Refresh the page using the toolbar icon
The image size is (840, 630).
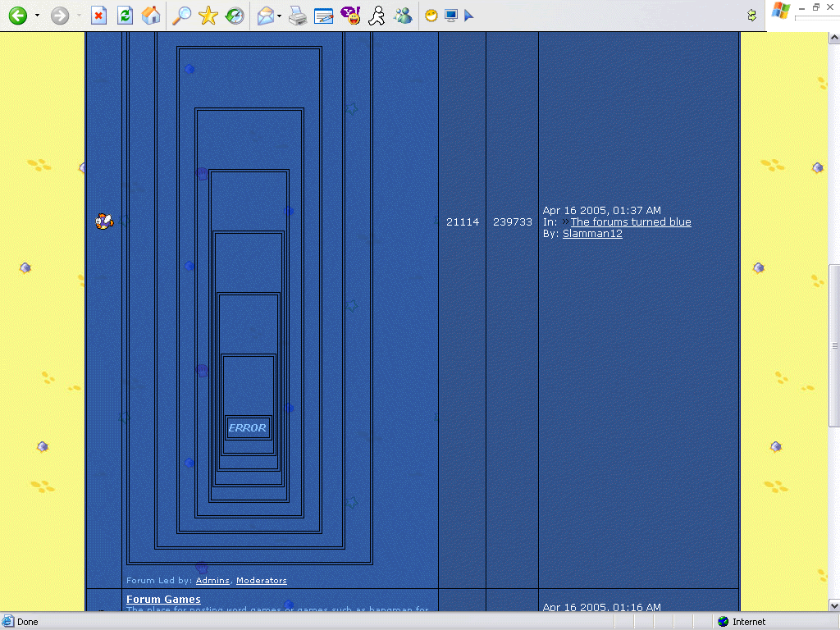point(125,16)
